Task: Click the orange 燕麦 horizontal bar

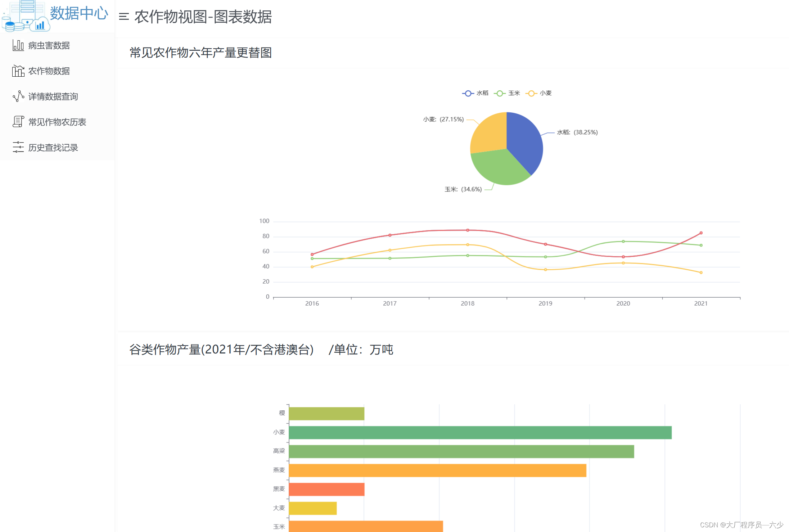Action: (x=437, y=470)
